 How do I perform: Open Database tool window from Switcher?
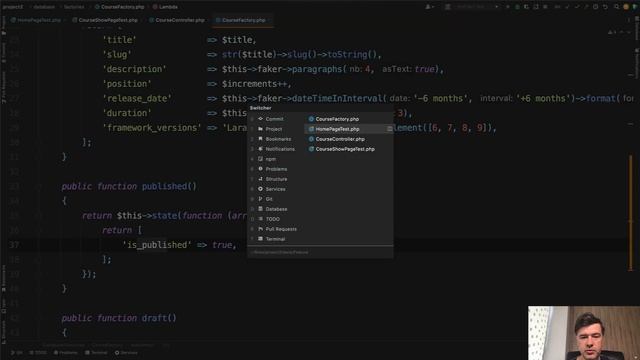coord(276,209)
